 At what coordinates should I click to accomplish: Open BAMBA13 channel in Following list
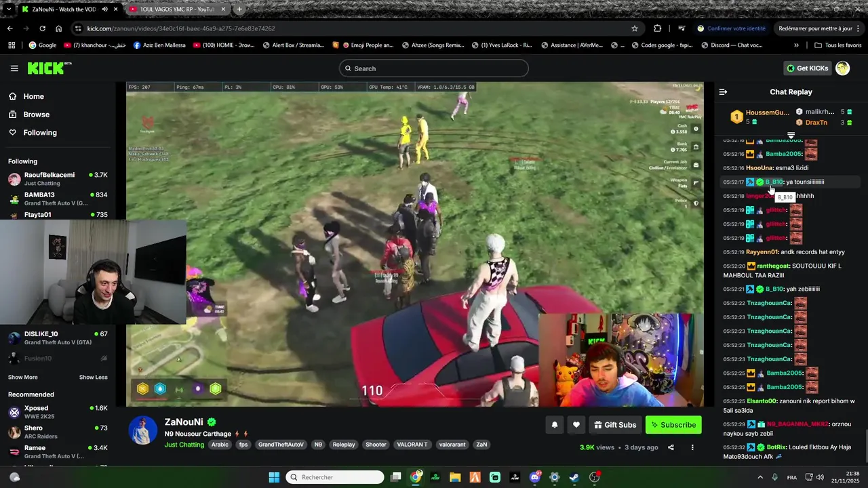pos(58,199)
